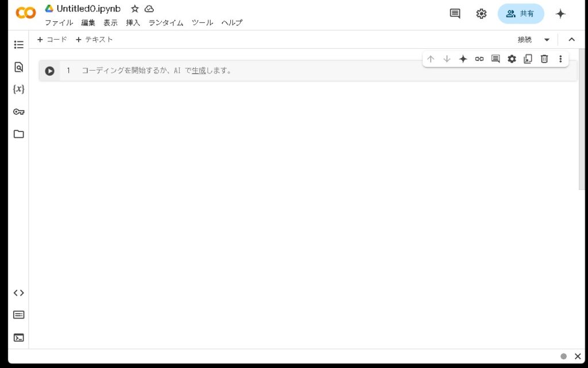Image resolution: width=588 pixels, height=368 pixels.
Task: Open code snippets panel icon
Action: (19, 293)
